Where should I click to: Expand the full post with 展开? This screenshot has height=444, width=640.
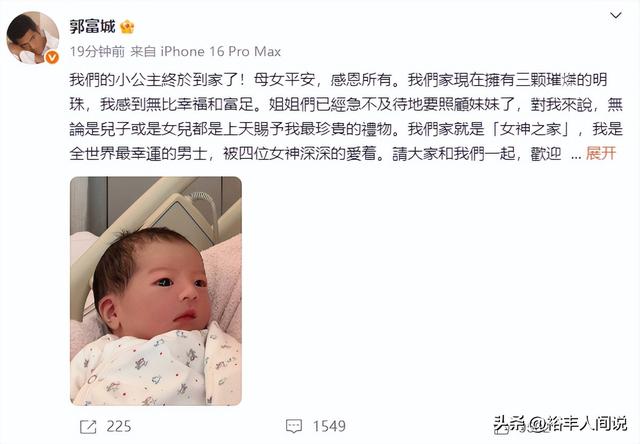(x=601, y=153)
